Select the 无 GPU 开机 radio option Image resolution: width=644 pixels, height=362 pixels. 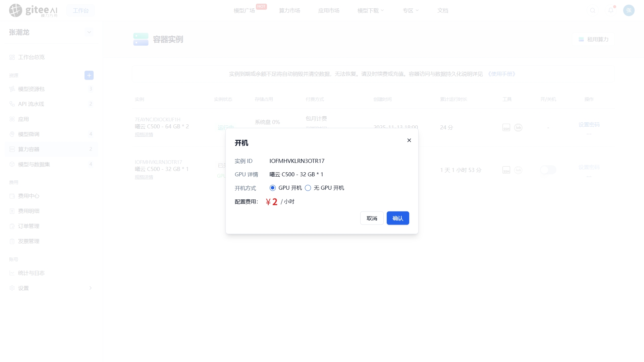[308, 188]
